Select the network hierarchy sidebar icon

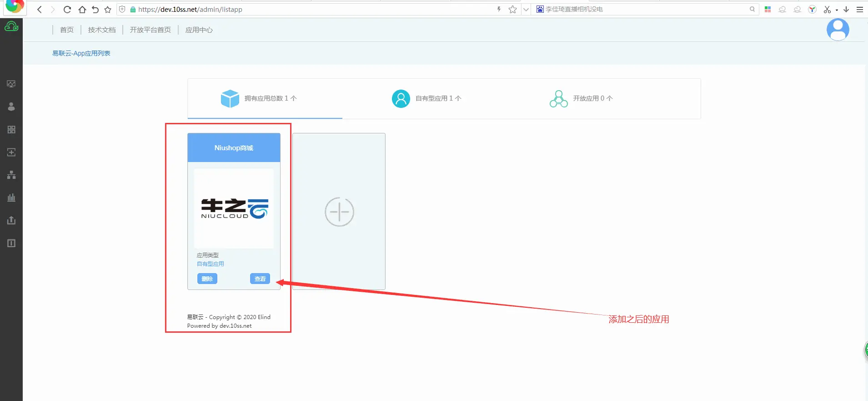[x=11, y=175]
